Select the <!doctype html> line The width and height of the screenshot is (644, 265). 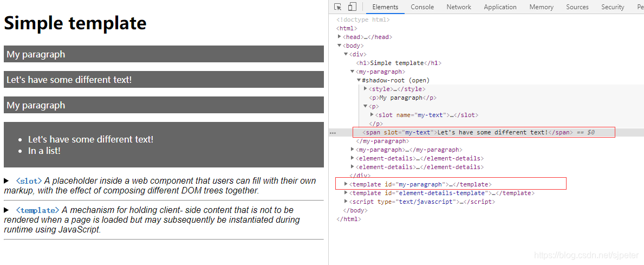pos(363,20)
